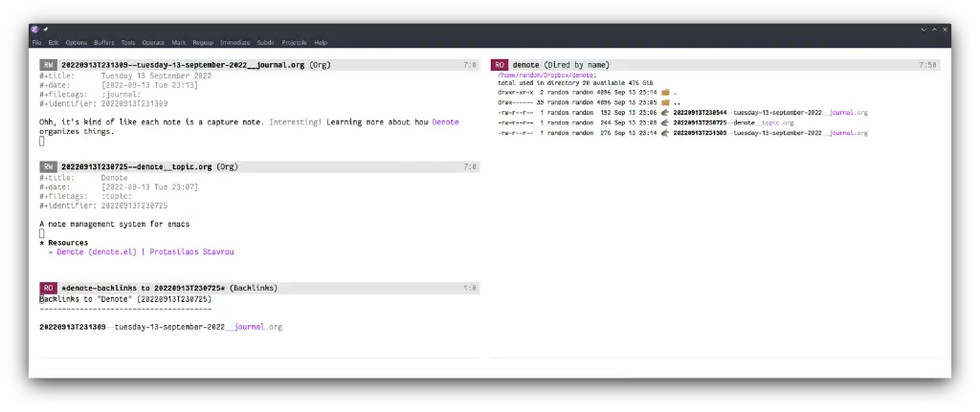Click the folder icon for the "." directory
The width and height of the screenshot is (980, 412).
point(666,93)
